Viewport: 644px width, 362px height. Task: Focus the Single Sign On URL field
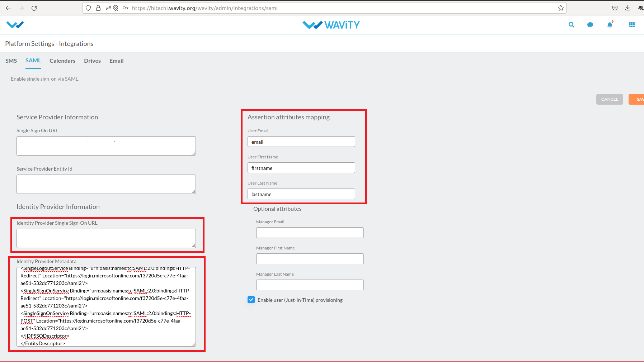pyautogui.click(x=106, y=146)
